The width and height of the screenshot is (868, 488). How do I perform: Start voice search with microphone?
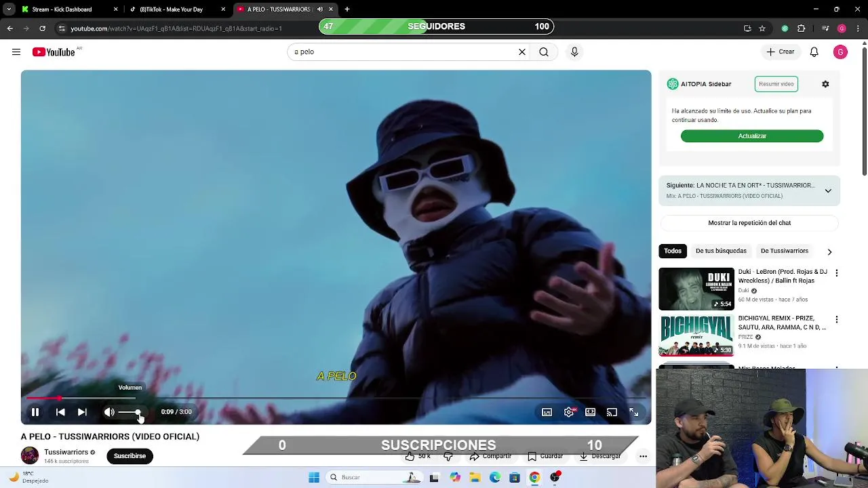pyautogui.click(x=574, y=52)
